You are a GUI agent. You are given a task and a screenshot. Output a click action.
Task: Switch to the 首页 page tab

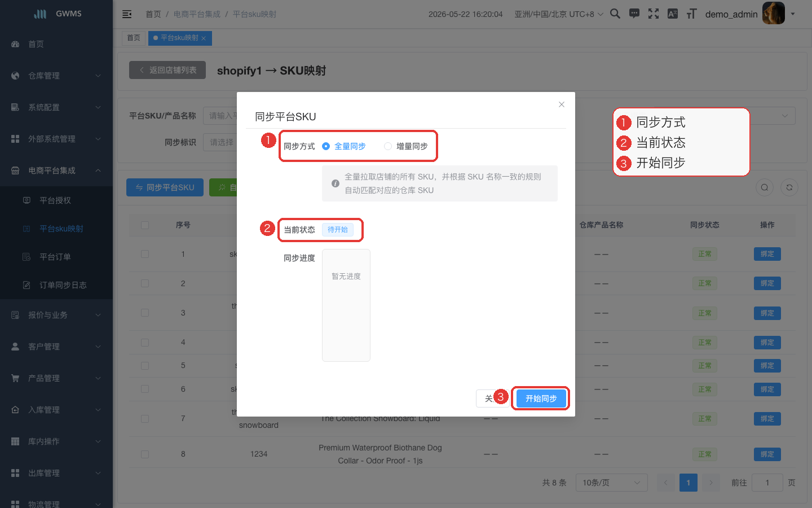(x=134, y=38)
